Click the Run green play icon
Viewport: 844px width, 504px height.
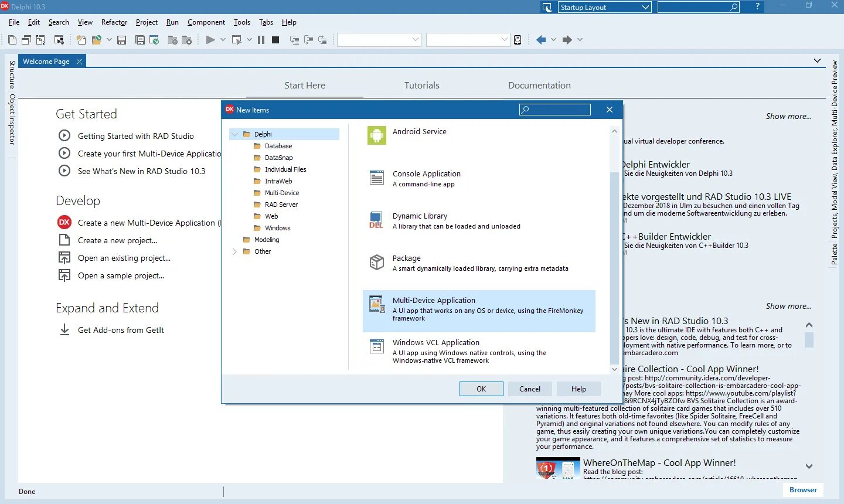tap(210, 40)
